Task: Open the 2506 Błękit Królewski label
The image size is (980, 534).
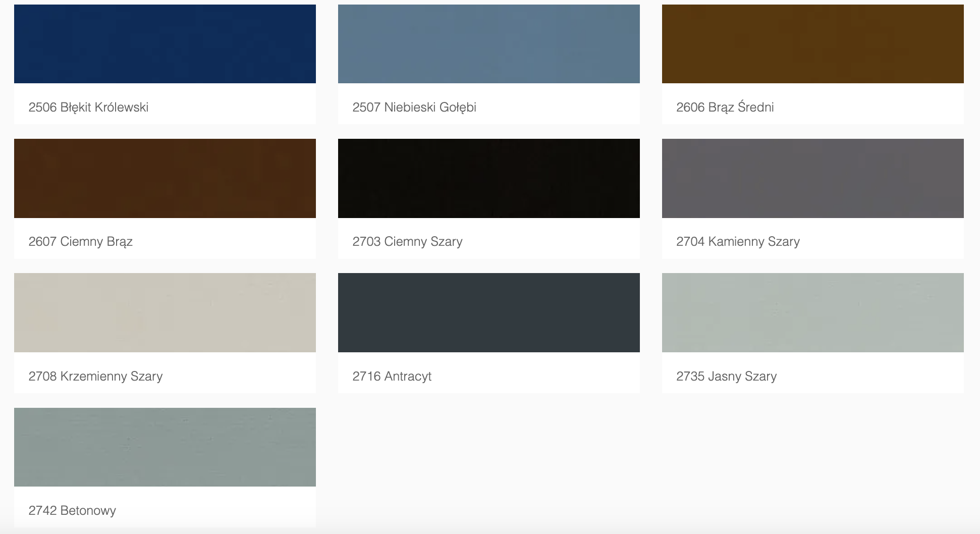Action: (x=88, y=107)
